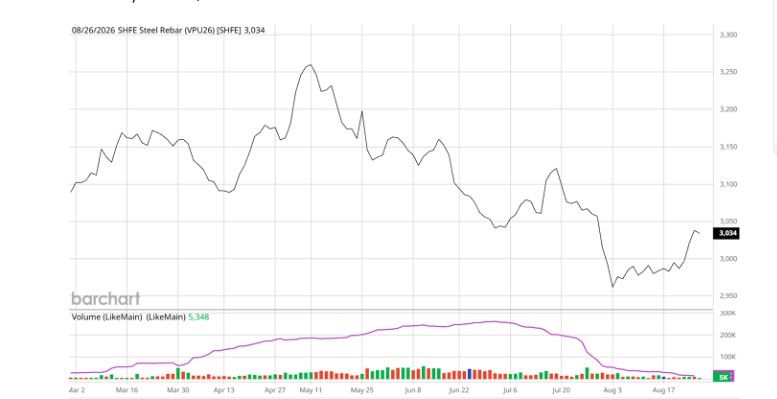Screen dimensions: 777x399
Task: Click the green 5K volume badge
Action: click(723, 377)
